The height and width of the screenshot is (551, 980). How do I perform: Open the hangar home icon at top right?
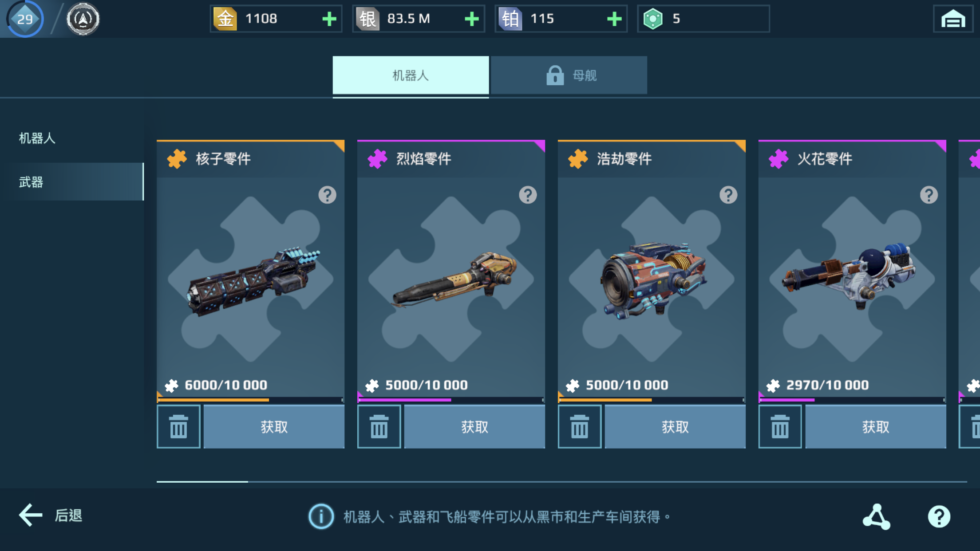(953, 19)
